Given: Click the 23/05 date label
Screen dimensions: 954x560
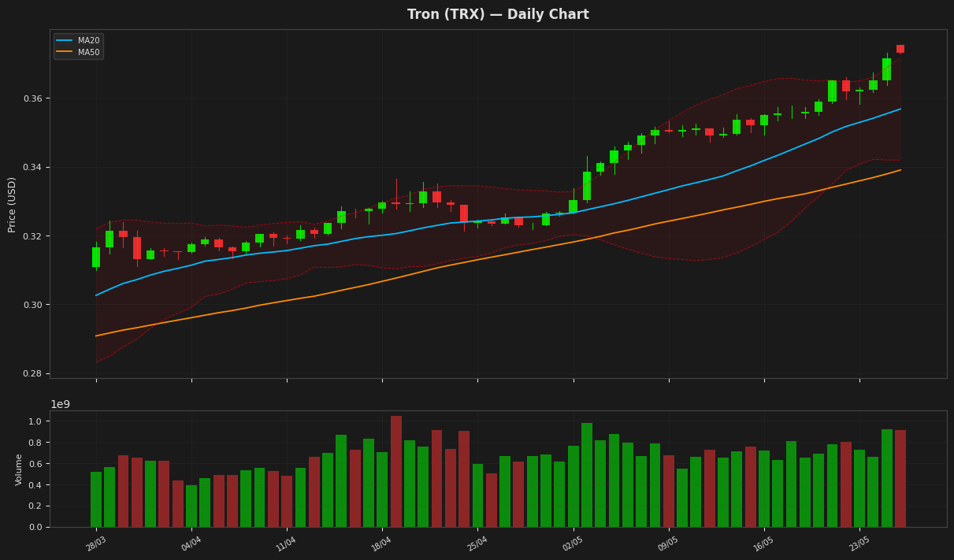Looking at the screenshot, I should pyautogui.click(x=859, y=543).
